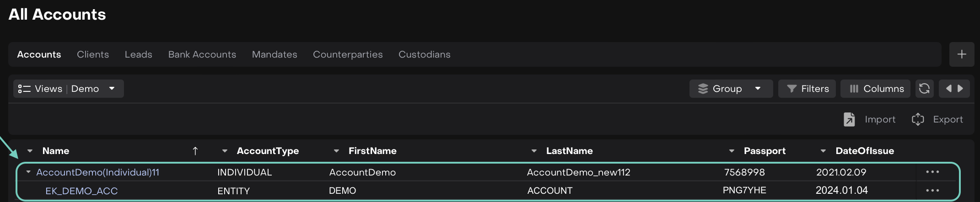980x202 pixels.
Task: Click the left arrow navigation icon
Action: 948,88
